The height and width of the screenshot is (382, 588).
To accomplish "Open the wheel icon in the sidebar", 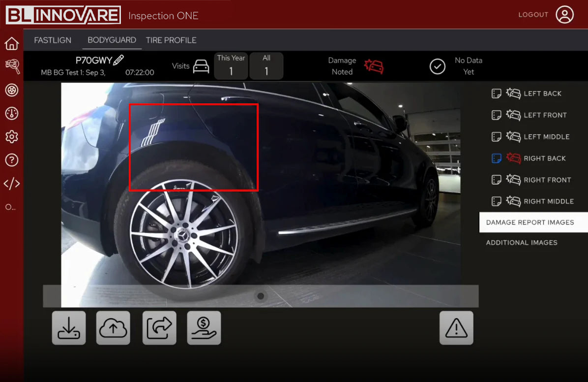I will (x=11, y=90).
